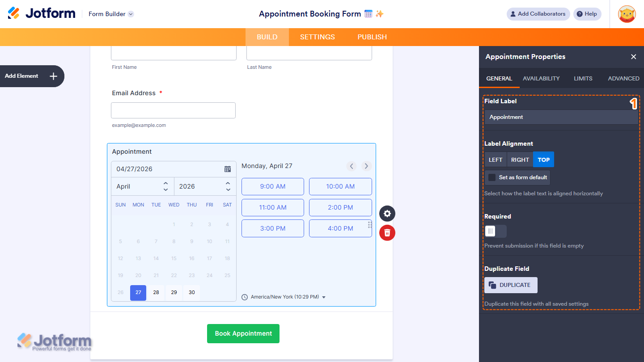
Task: Open appointment field settings via gear icon
Action: [387, 213]
